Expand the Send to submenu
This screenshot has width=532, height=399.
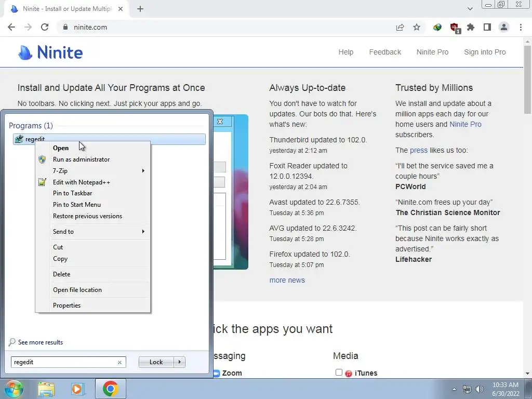(92, 232)
